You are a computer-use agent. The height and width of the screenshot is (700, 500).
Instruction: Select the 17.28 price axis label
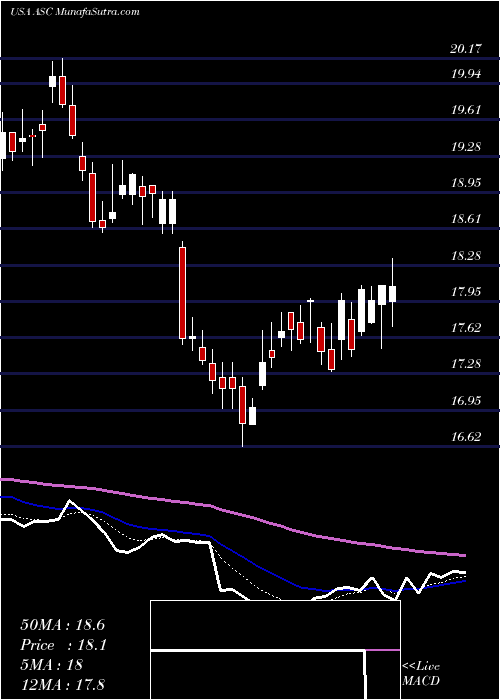click(466, 364)
